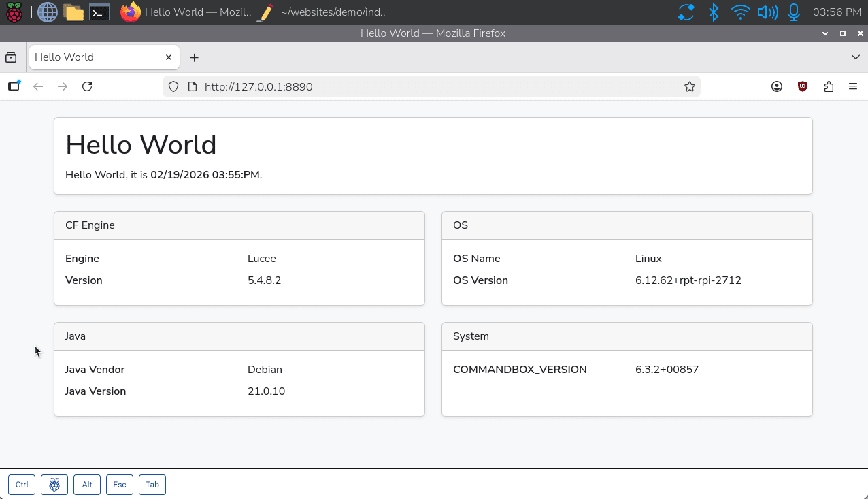Open the Firefox account icon
The image size is (868, 499).
click(x=776, y=86)
